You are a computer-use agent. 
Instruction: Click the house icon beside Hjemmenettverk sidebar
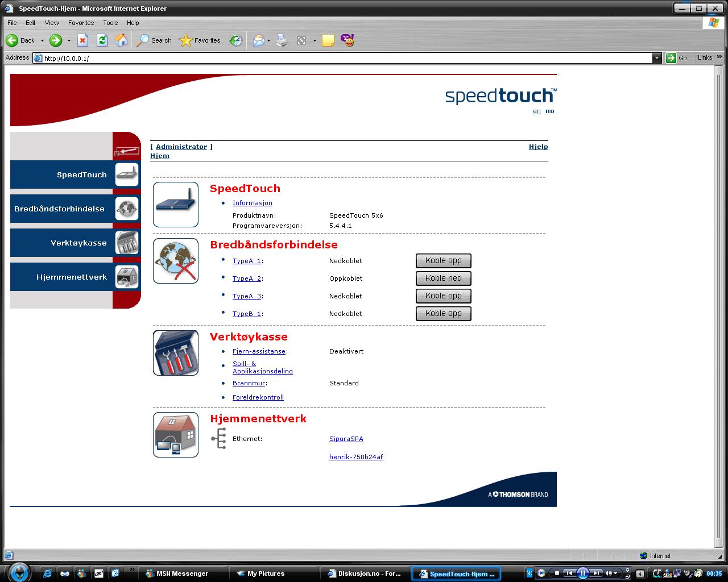coord(127,277)
